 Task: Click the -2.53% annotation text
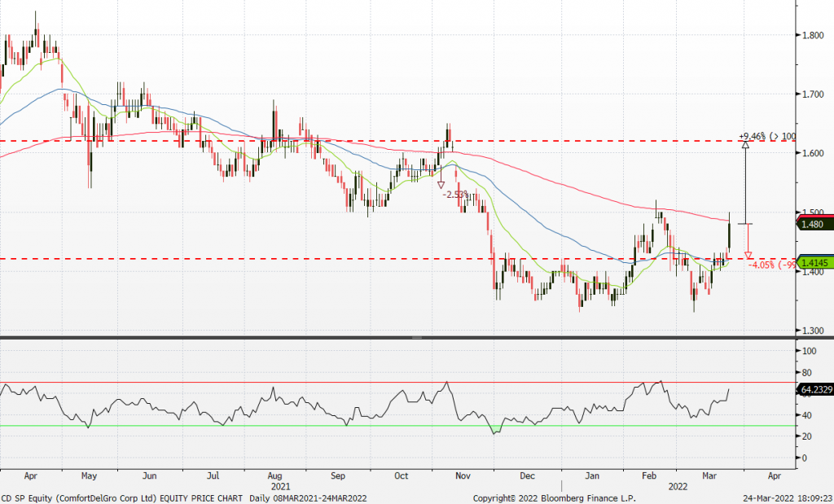pos(454,195)
